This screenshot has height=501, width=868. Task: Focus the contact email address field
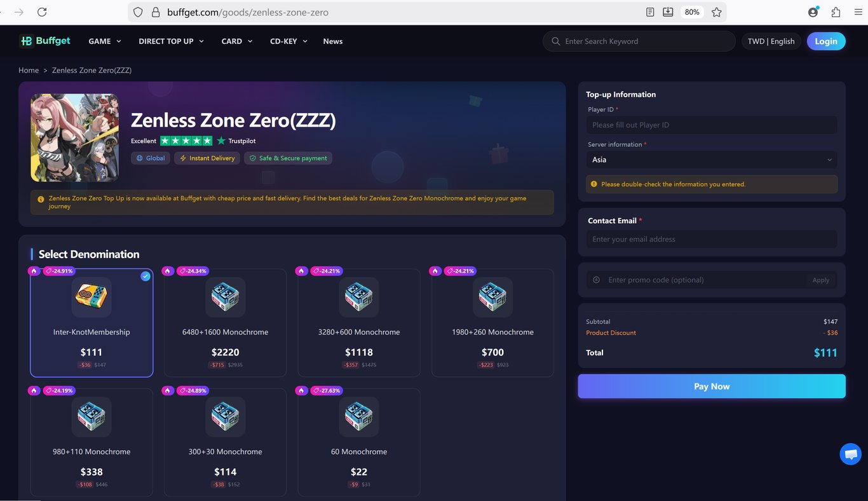712,239
